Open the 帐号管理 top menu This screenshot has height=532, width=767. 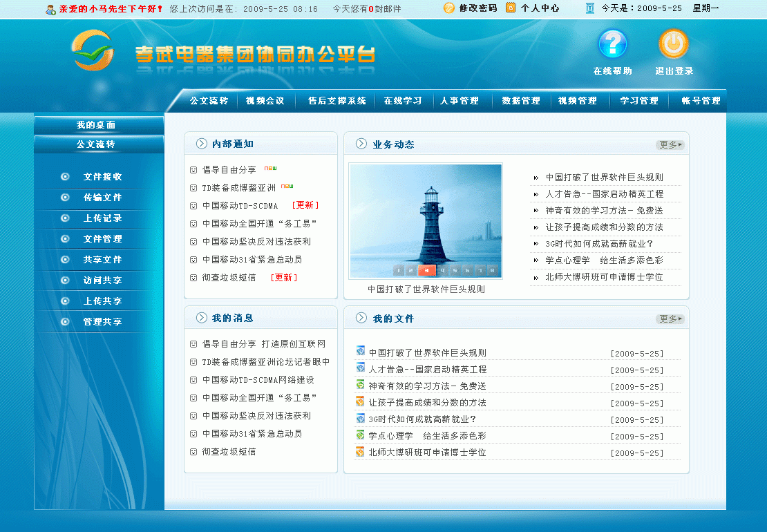[701, 101]
